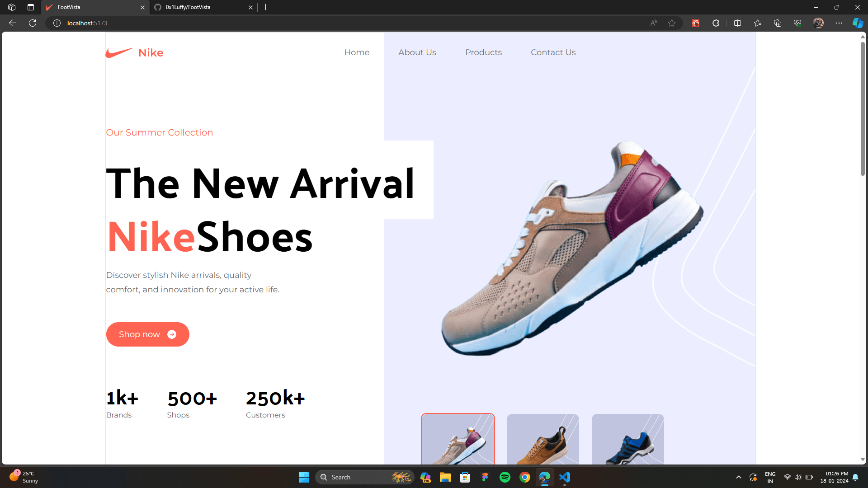Open Copilot sidebar icon
Viewport: 868px width, 488px height.
[858, 23]
